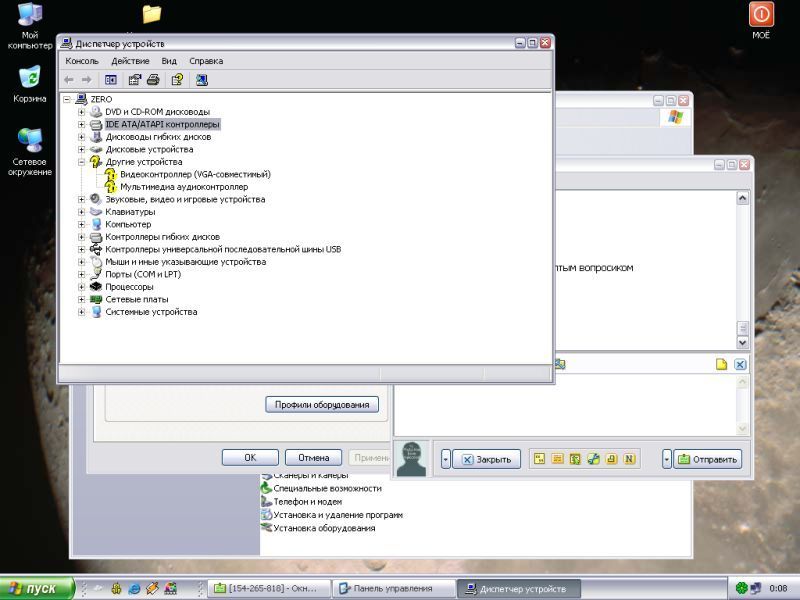Click the show/hide console tree toolbar icon
The width and height of the screenshot is (800, 600).
coord(111,79)
